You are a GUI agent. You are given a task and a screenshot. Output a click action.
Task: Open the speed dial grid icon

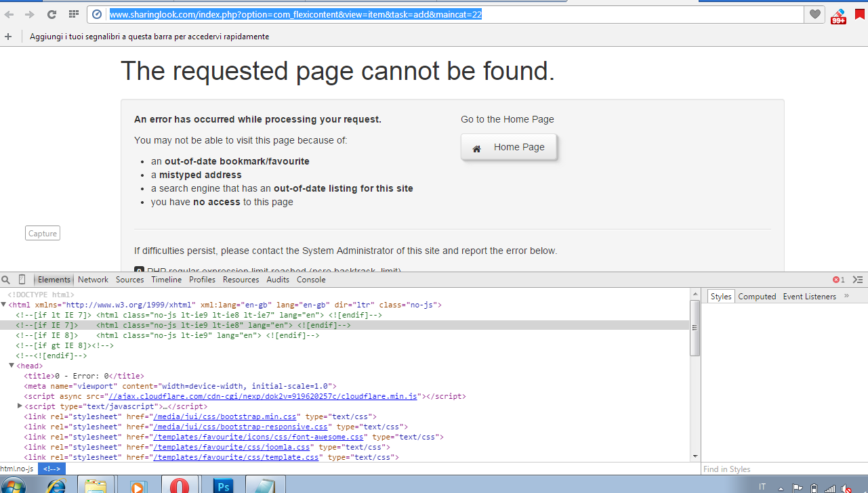73,14
